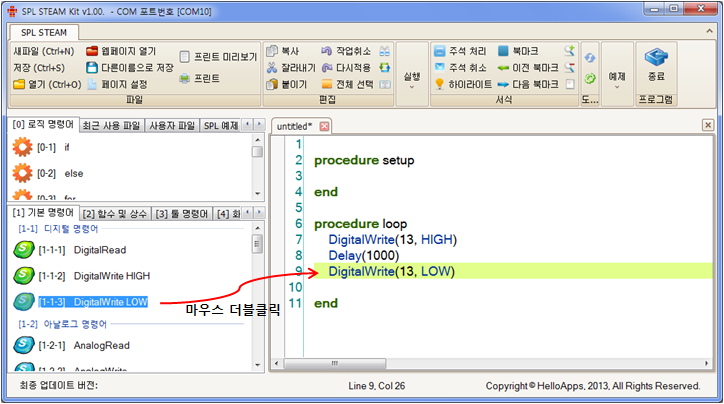Viewport: 724px width, 404px height.
Task: Click 전체 선택 select all icon
Action: coord(326,84)
